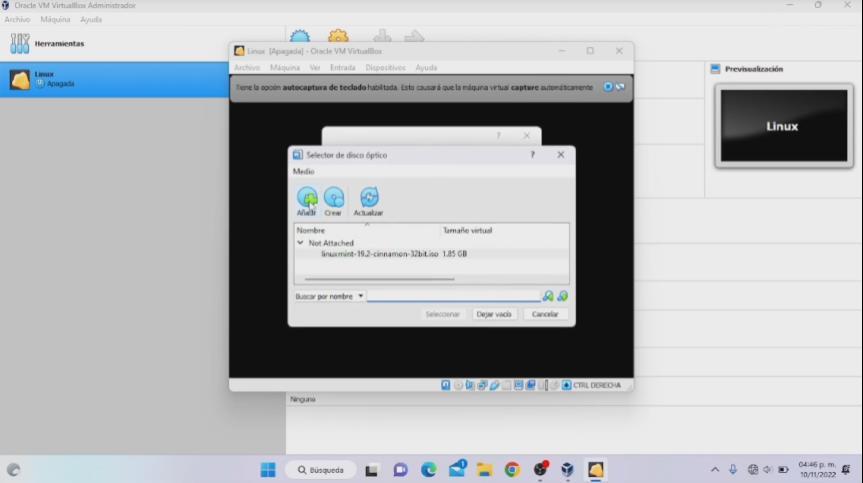This screenshot has width=863, height=483.
Task: Click the USB status bar icon
Action: tap(494, 385)
